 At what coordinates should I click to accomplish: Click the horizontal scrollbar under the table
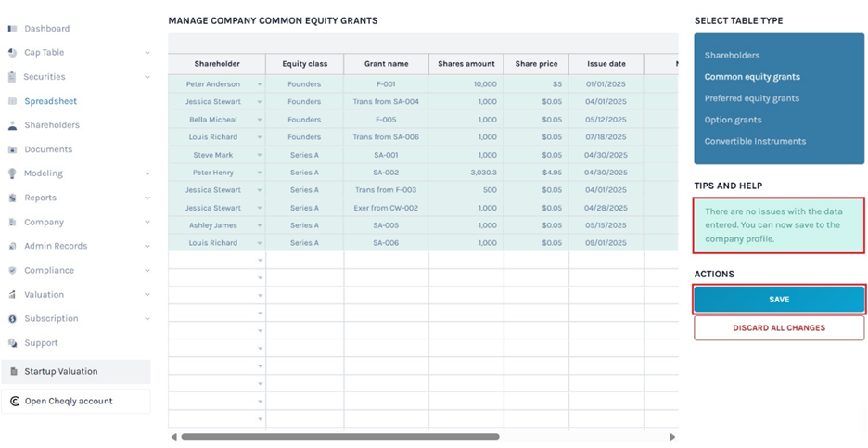point(339,436)
